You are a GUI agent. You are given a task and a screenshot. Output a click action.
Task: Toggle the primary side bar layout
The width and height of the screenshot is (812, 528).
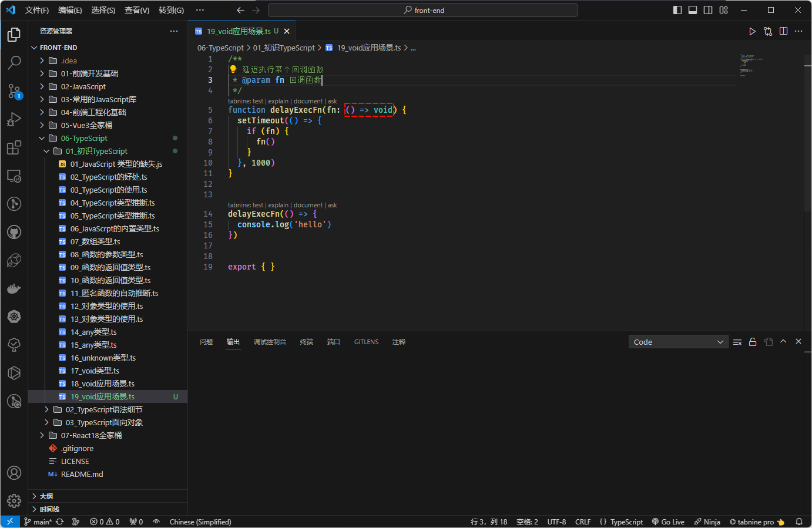tap(677, 10)
